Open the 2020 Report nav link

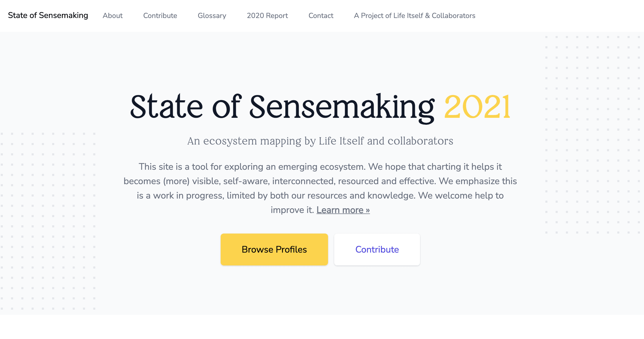point(267,16)
